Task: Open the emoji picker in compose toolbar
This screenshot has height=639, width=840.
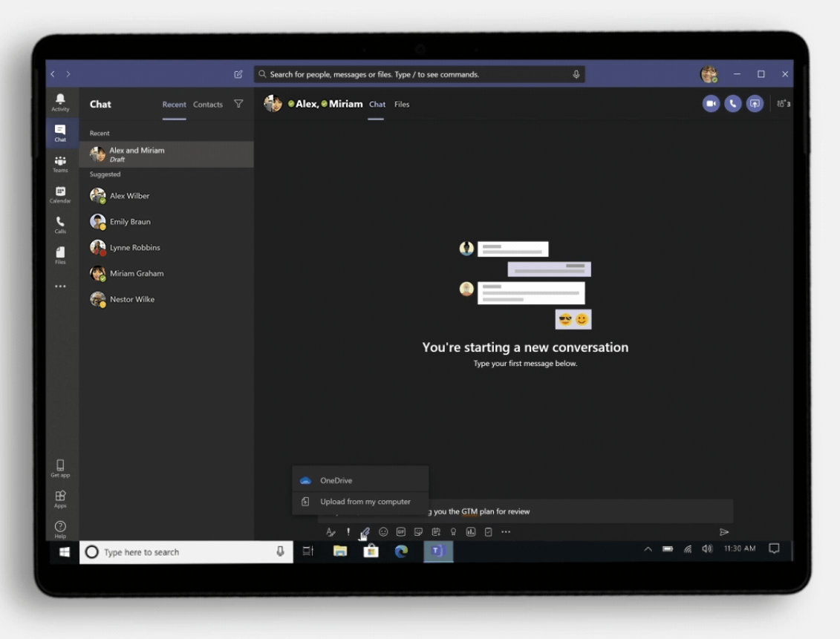Action: point(383,532)
